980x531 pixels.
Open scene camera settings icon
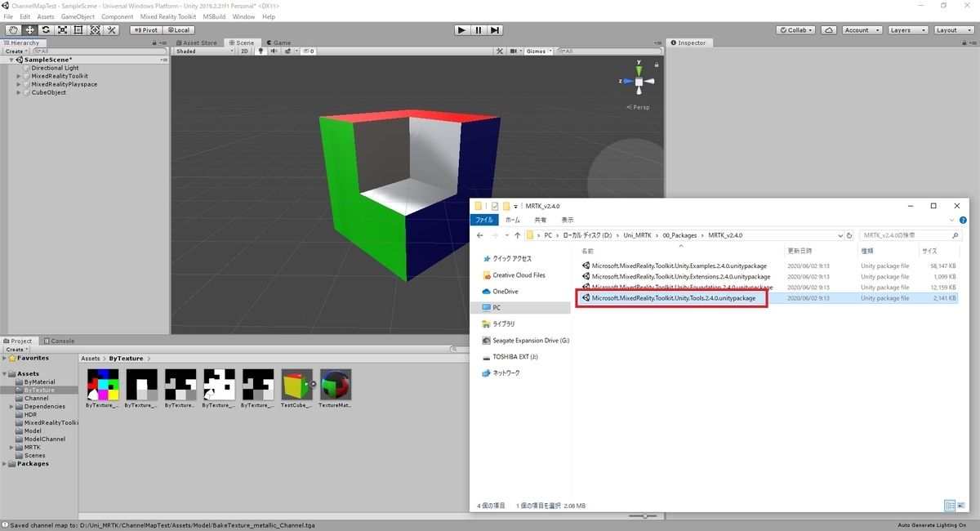(x=514, y=51)
